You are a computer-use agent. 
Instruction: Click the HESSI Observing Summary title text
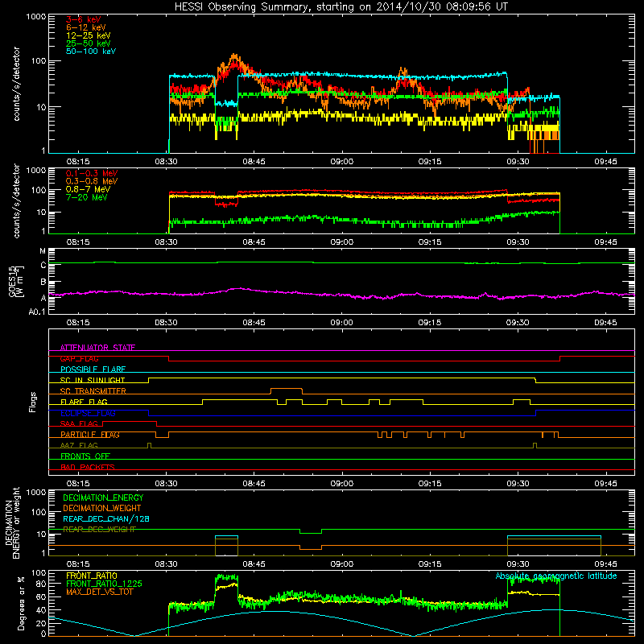(x=341, y=7)
